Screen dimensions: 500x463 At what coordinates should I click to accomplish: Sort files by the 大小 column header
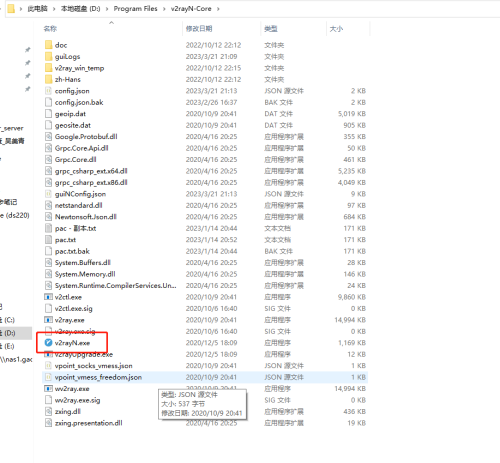(336, 29)
